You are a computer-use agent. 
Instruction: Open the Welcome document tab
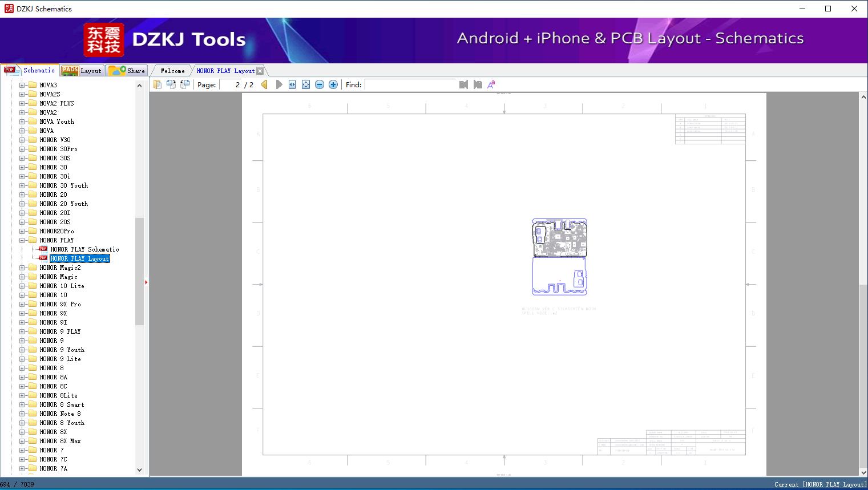(x=172, y=71)
